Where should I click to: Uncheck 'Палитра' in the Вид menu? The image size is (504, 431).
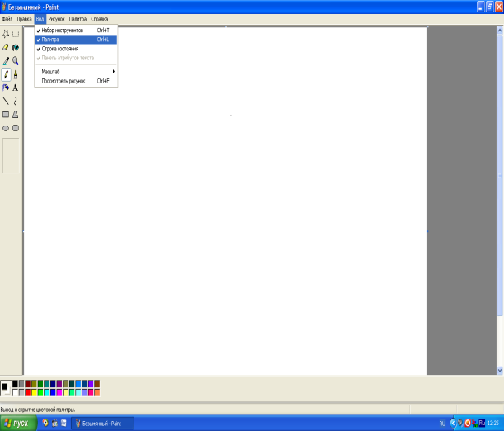(x=76, y=40)
